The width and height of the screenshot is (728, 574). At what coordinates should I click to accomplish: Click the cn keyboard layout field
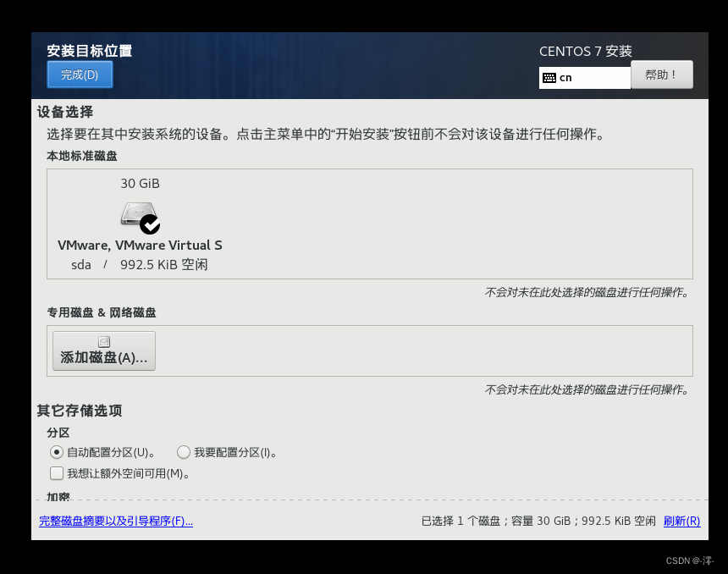(585, 78)
